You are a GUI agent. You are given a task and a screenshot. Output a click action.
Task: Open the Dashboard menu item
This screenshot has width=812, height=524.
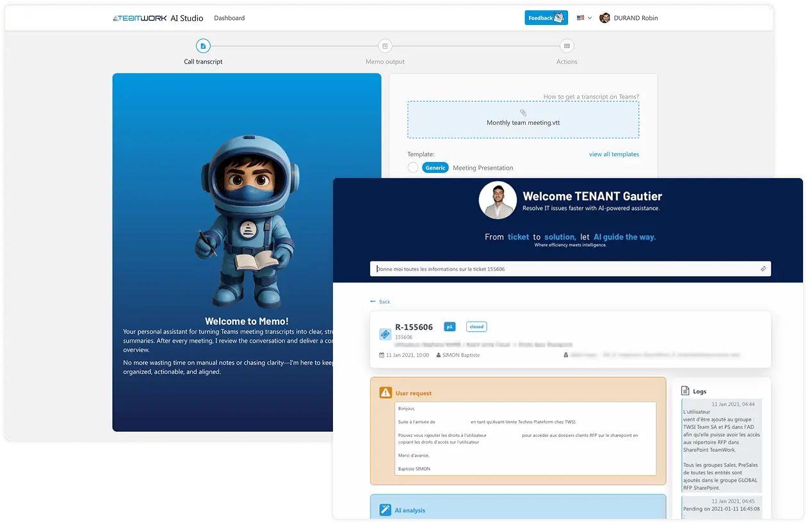coord(229,17)
